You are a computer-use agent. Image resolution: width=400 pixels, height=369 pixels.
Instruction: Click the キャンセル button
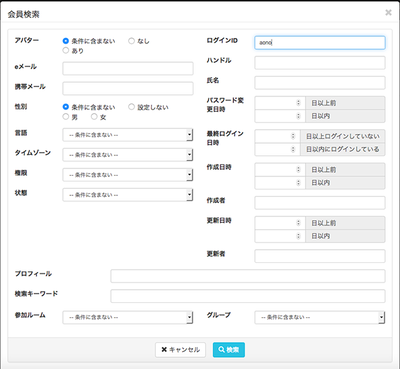click(x=180, y=350)
